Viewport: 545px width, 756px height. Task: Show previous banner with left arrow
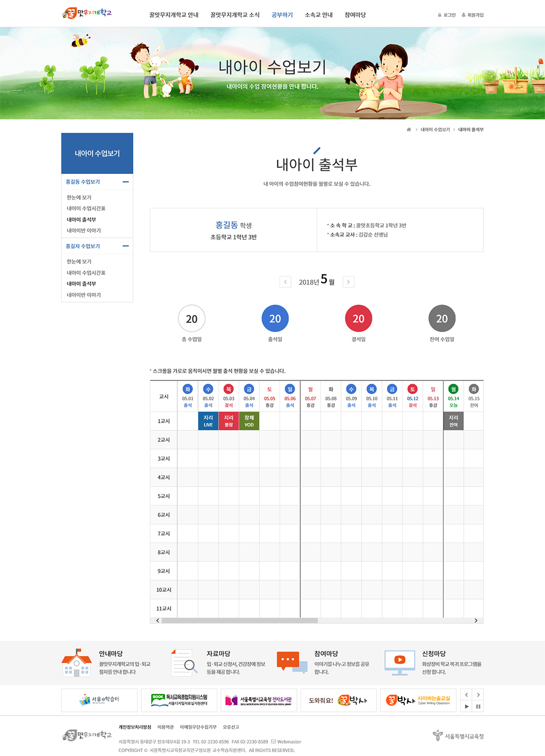tap(466, 694)
